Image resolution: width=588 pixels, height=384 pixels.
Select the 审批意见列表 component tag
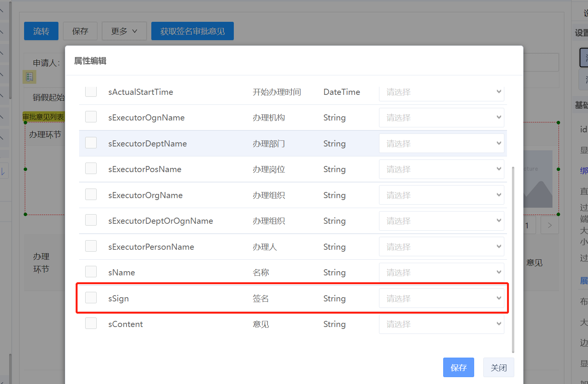(43, 117)
